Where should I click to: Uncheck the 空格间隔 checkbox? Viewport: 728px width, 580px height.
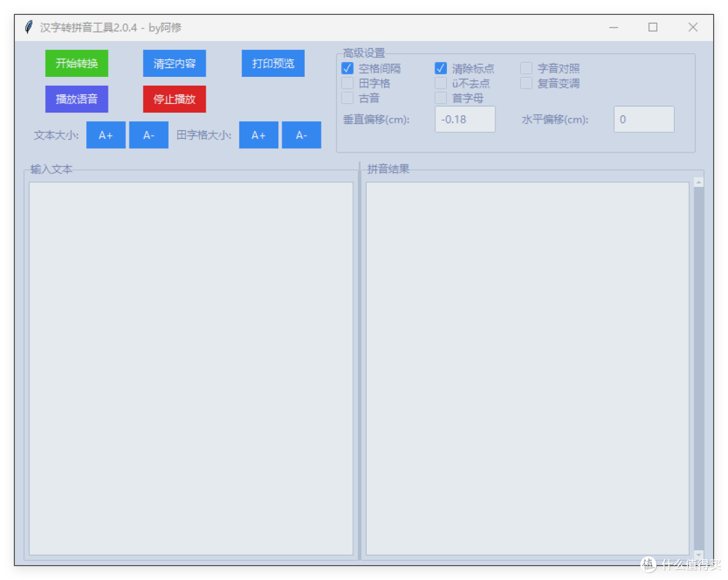pyautogui.click(x=347, y=68)
